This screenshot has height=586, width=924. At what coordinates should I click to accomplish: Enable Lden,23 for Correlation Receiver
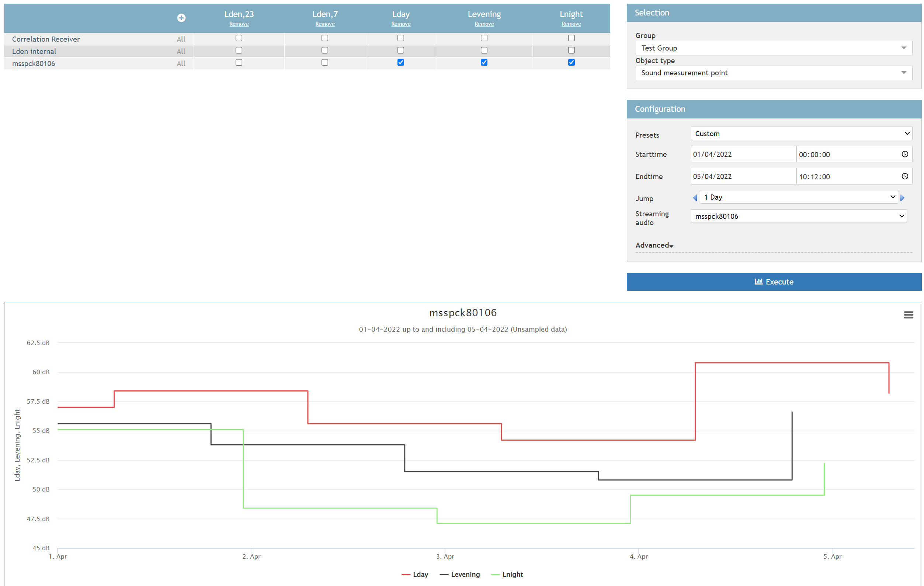pyautogui.click(x=239, y=38)
